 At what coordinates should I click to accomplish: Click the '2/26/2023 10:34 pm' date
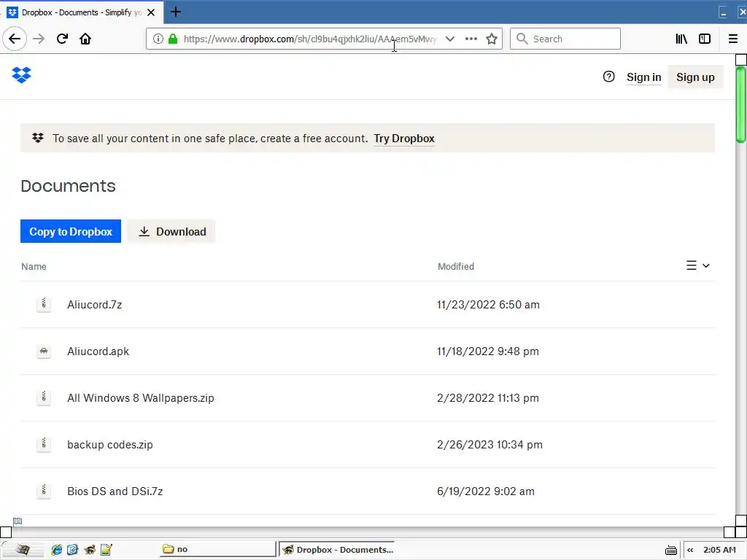coord(489,445)
